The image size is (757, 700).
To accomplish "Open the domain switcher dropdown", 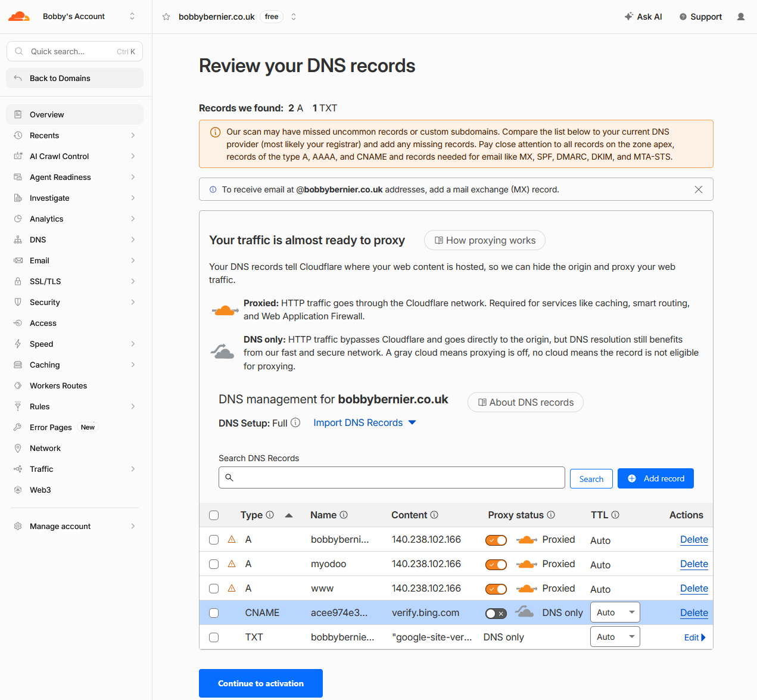I will [294, 17].
